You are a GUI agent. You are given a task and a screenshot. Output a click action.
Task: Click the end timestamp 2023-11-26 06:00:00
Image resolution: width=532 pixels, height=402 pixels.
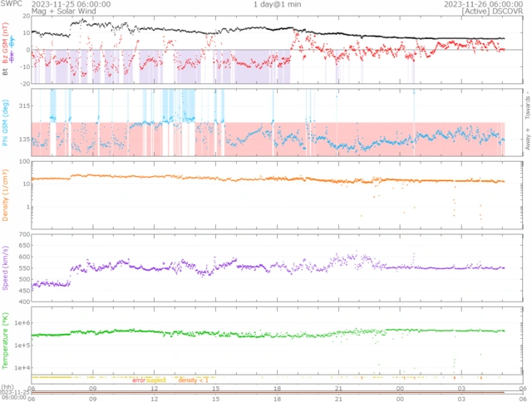483,4
